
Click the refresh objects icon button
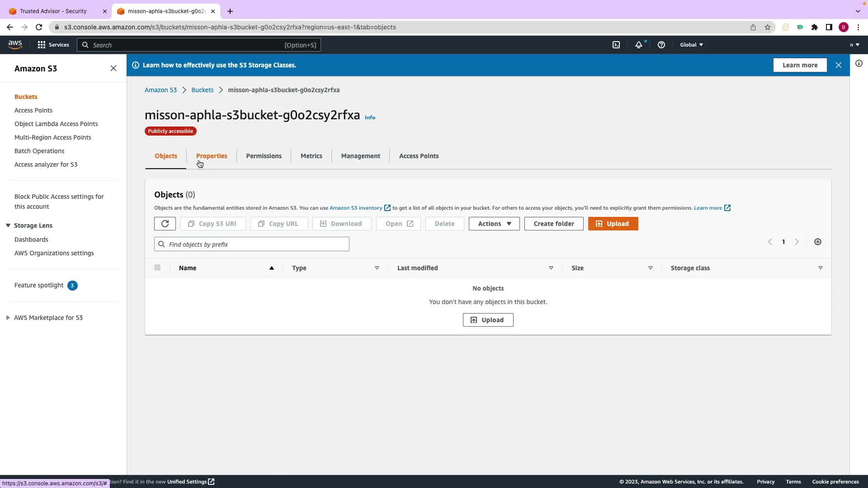point(165,224)
